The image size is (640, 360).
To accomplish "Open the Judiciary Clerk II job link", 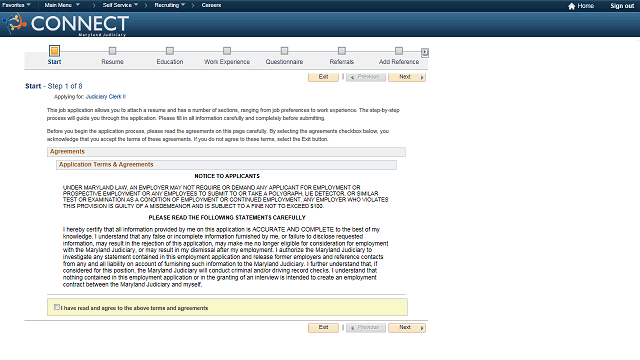I will tap(106, 97).
